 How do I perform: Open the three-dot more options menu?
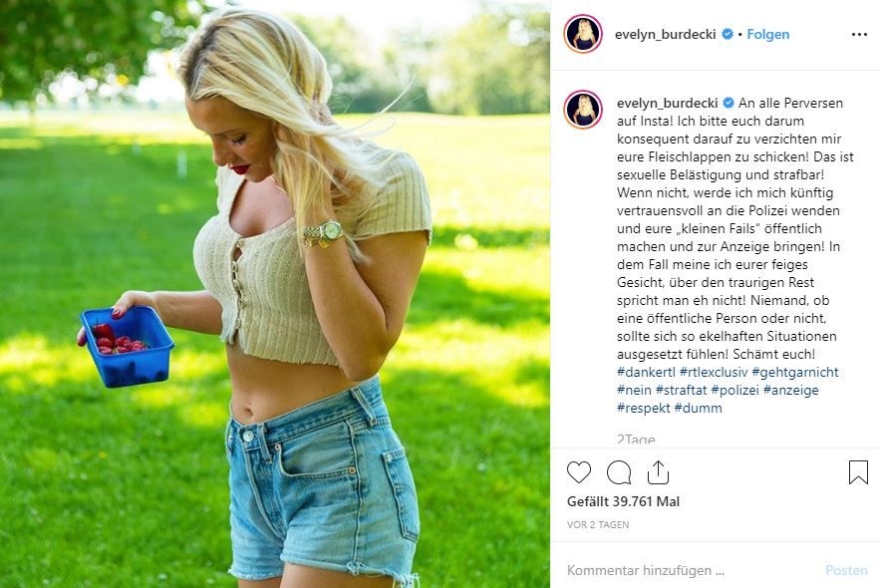859,34
